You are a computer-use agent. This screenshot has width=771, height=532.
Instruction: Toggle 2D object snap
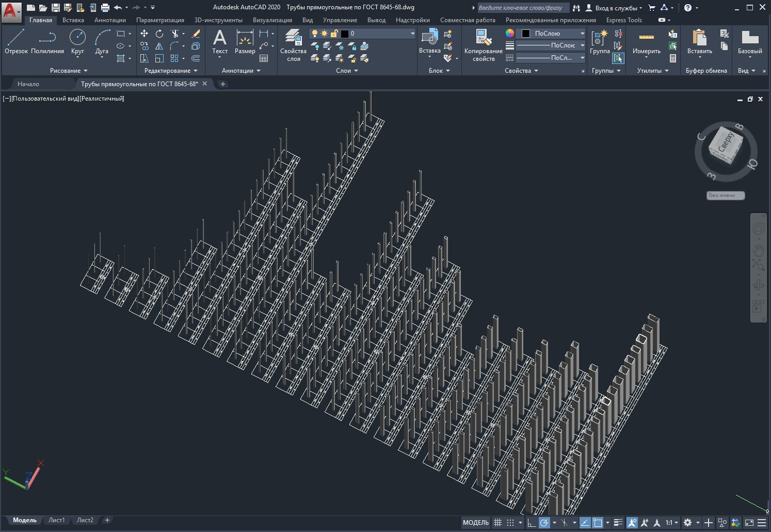click(x=598, y=523)
